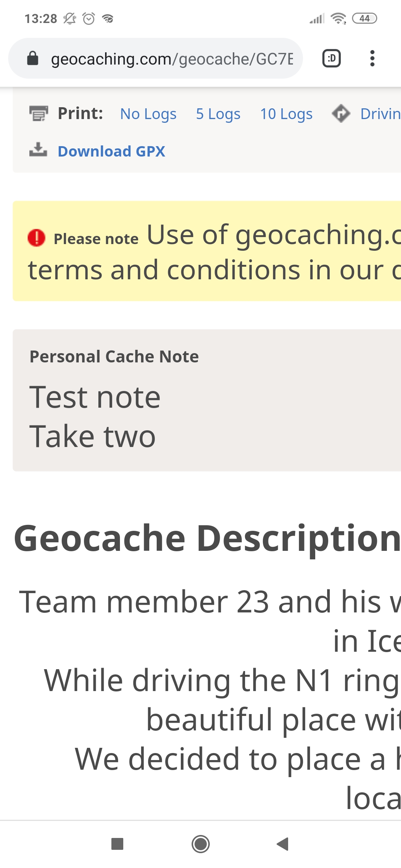Open Chrome three-dot overflow menu

coord(372,58)
